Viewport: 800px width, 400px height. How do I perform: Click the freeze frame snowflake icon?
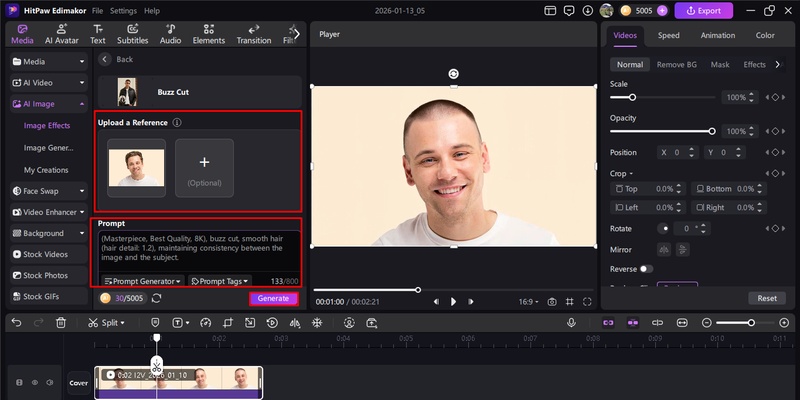click(x=317, y=322)
